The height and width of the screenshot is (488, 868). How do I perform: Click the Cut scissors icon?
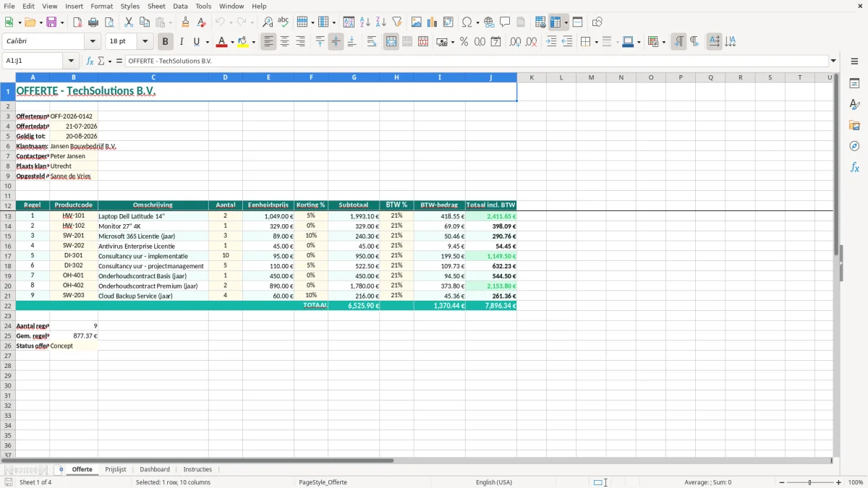click(128, 22)
